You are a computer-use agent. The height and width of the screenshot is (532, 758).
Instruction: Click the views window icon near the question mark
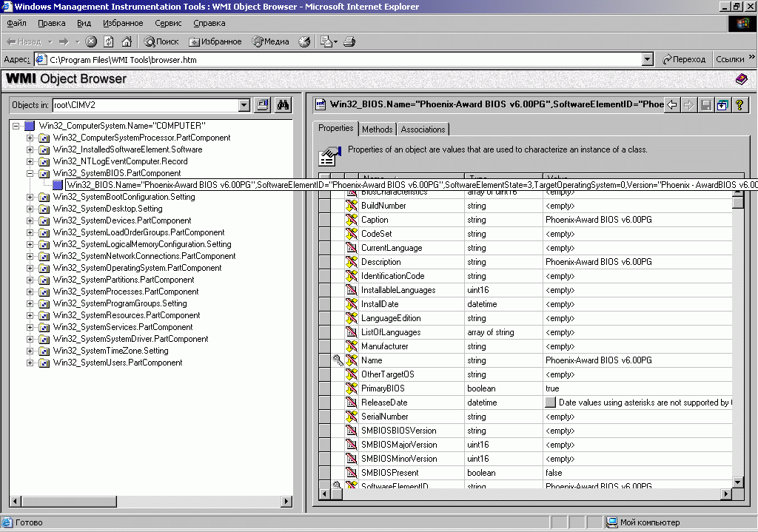(x=722, y=104)
